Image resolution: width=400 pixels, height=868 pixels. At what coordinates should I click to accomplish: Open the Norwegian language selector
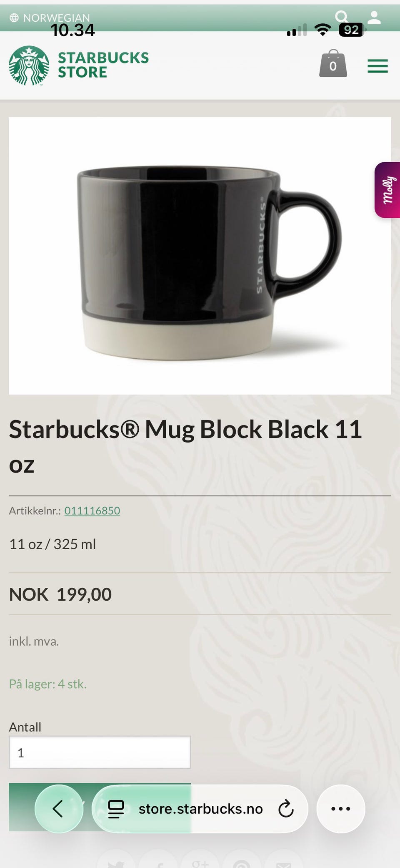[56, 18]
